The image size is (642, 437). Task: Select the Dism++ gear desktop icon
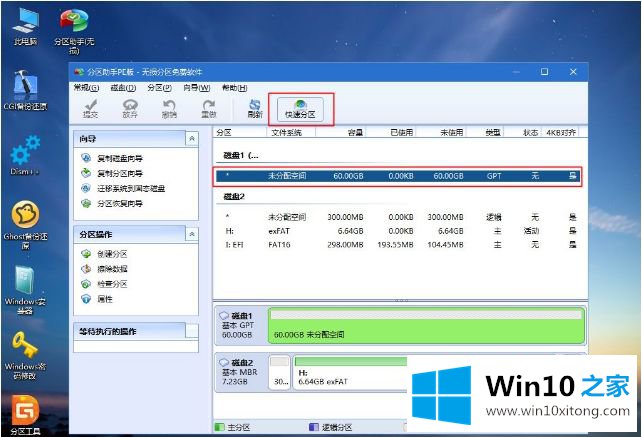25,160
